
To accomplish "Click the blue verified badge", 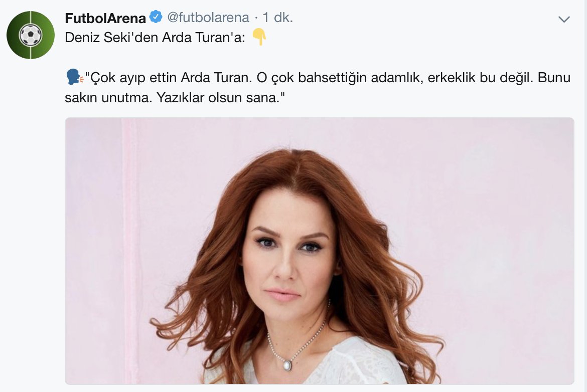I will pos(156,17).
